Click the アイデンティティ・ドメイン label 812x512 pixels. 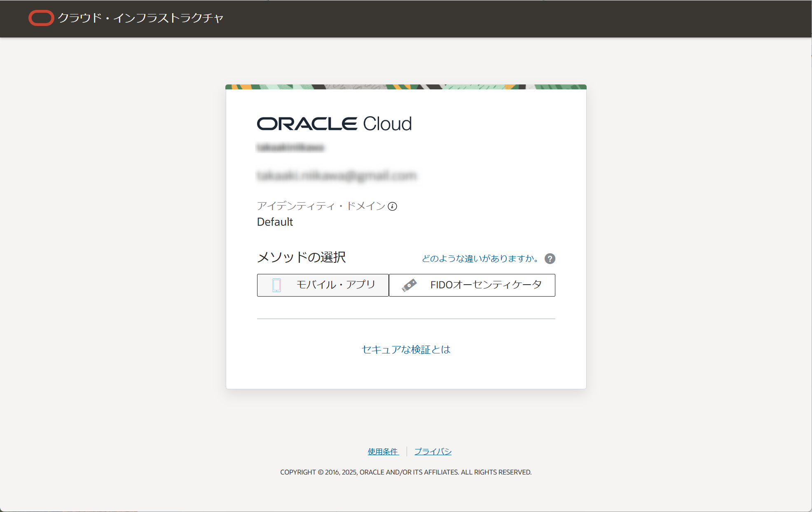point(321,206)
